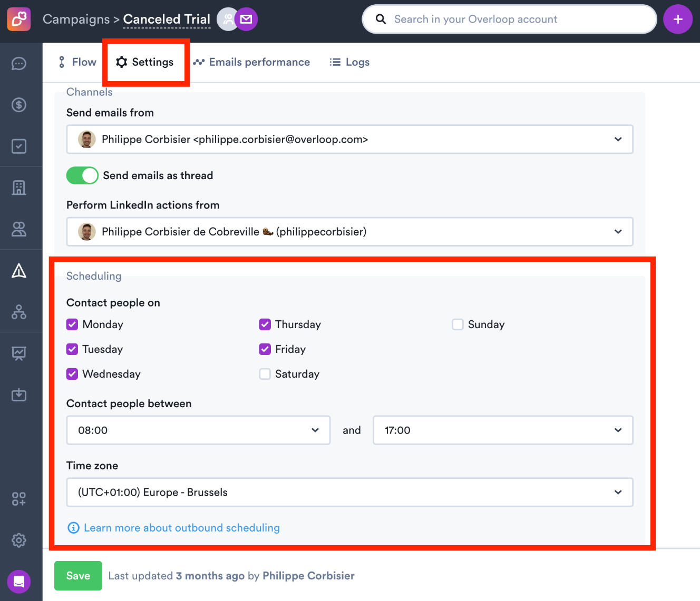Click the purple email envelope campaign icon
This screenshot has width=700, height=601.
pyautogui.click(x=246, y=19)
